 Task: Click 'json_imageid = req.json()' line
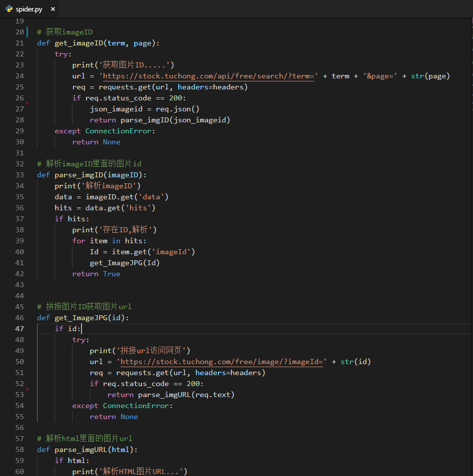(x=144, y=109)
